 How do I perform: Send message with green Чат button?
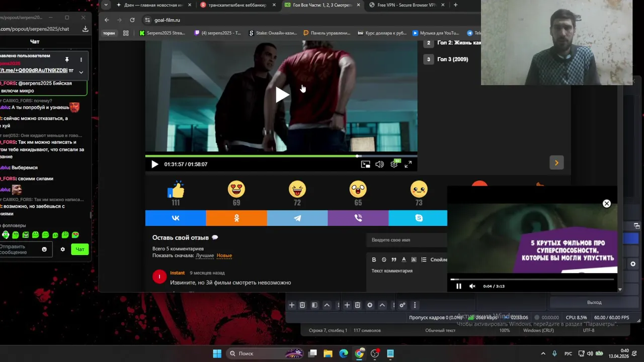click(x=80, y=249)
